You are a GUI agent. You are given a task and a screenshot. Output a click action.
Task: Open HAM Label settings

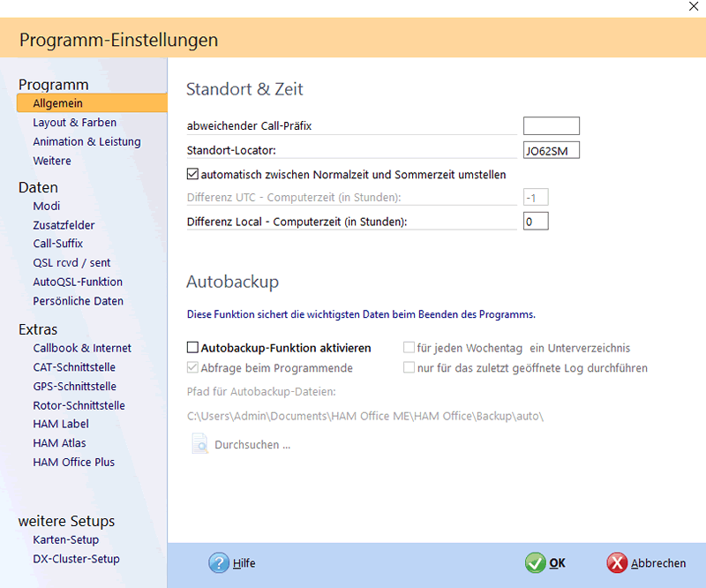coord(61,424)
